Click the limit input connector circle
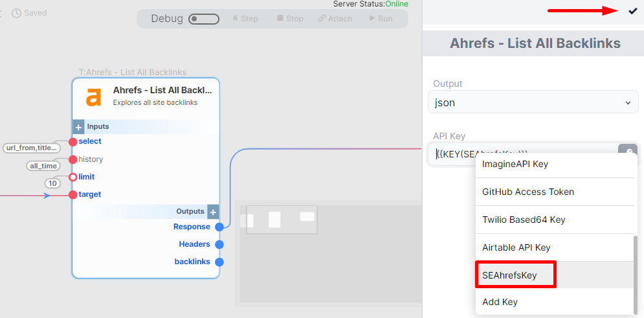This screenshot has width=644, height=318. tap(73, 177)
